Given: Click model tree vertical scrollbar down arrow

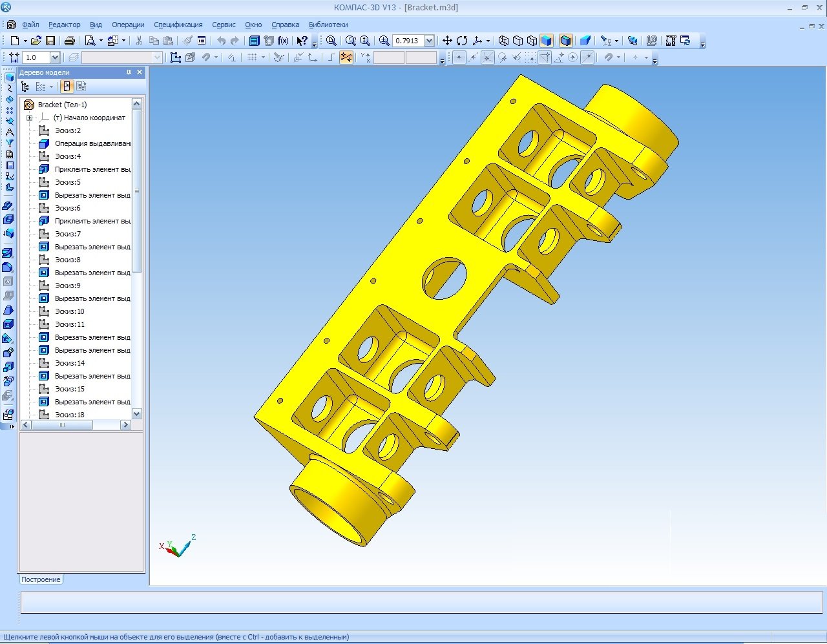Looking at the screenshot, I should click(136, 413).
